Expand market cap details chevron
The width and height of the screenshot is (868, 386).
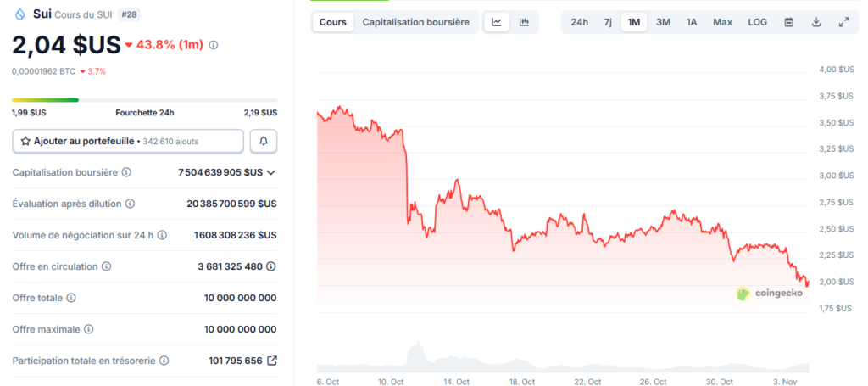pyautogui.click(x=271, y=172)
